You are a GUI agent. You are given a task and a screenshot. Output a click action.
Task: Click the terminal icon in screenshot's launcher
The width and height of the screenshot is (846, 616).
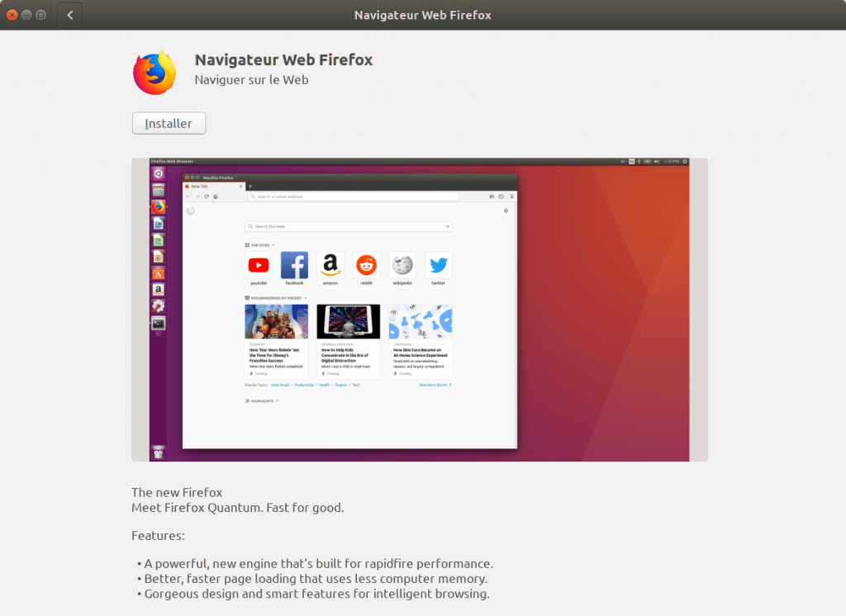(158, 323)
